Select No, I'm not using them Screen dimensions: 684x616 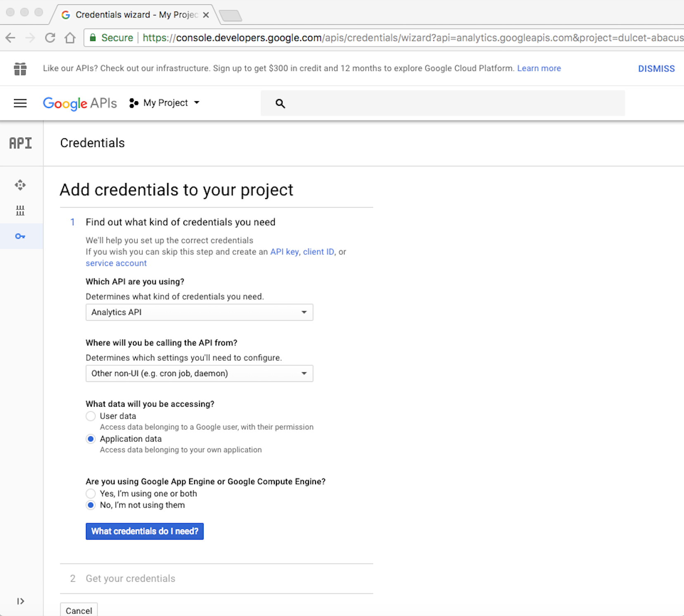pos(90,505)
